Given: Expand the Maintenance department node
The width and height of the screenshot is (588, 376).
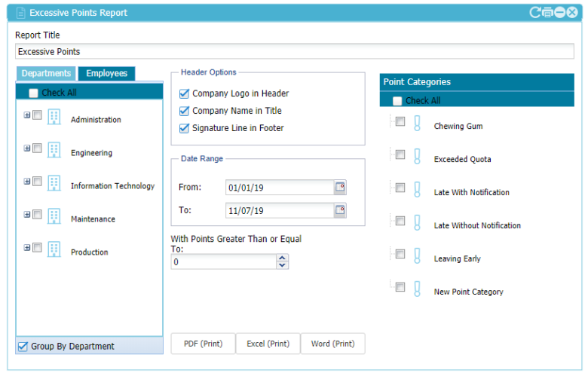Looking at the screenshot, I should coord(27,215).
